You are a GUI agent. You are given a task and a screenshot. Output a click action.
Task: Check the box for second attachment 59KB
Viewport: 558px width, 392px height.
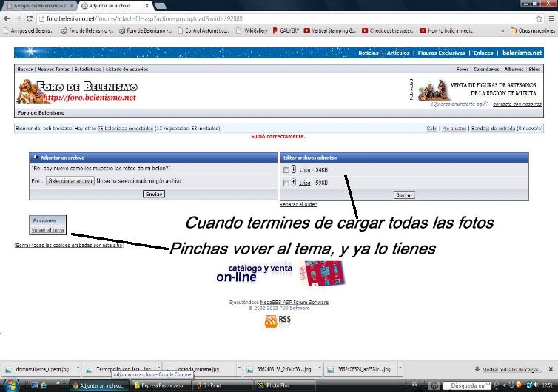click(x=286, y=182)
